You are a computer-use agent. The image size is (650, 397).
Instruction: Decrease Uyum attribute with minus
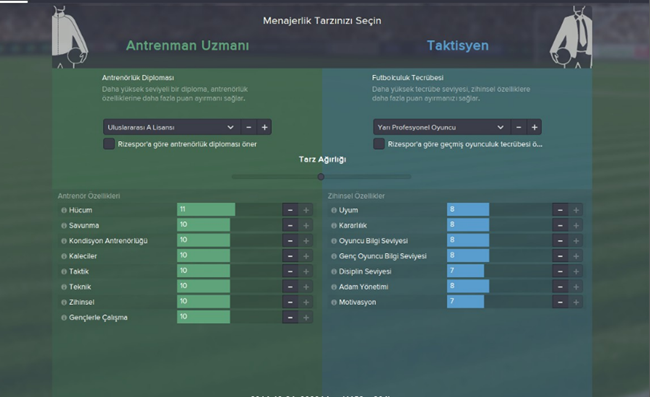(x=560, y=210)
